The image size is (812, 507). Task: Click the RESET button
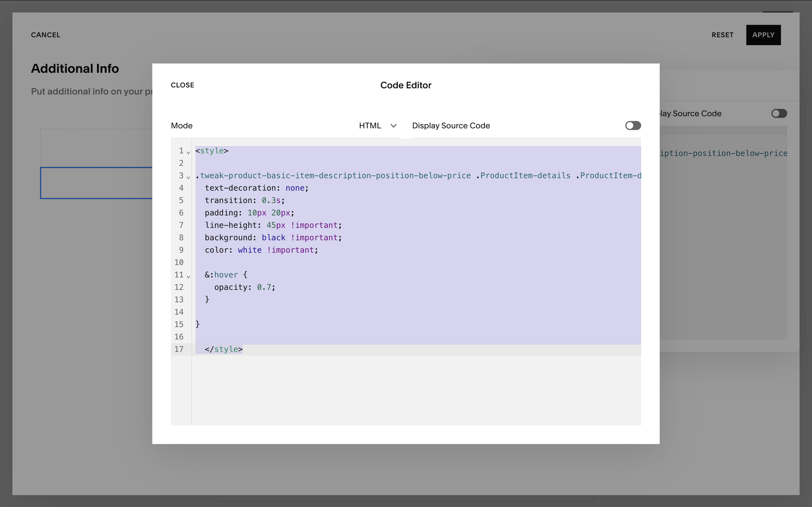pyautogui.click(x=722, y=35)
